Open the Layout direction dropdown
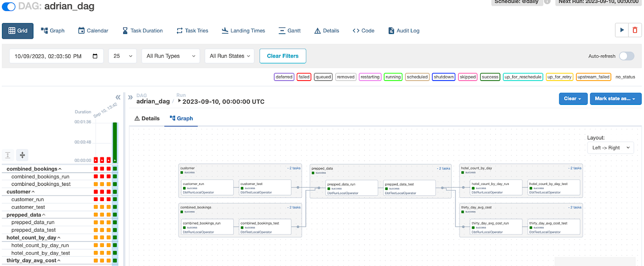This screenshot has height=266, width=644. [610, 148]
